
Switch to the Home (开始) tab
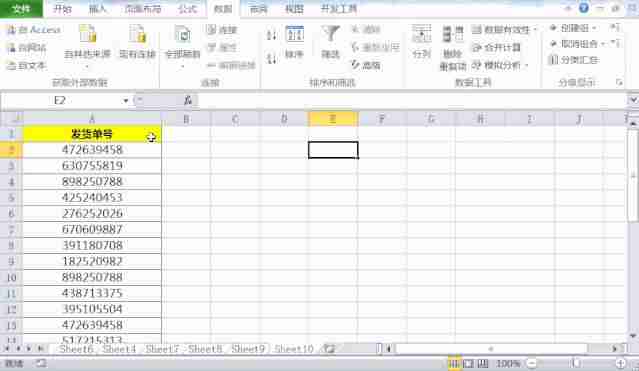(62, 9)
